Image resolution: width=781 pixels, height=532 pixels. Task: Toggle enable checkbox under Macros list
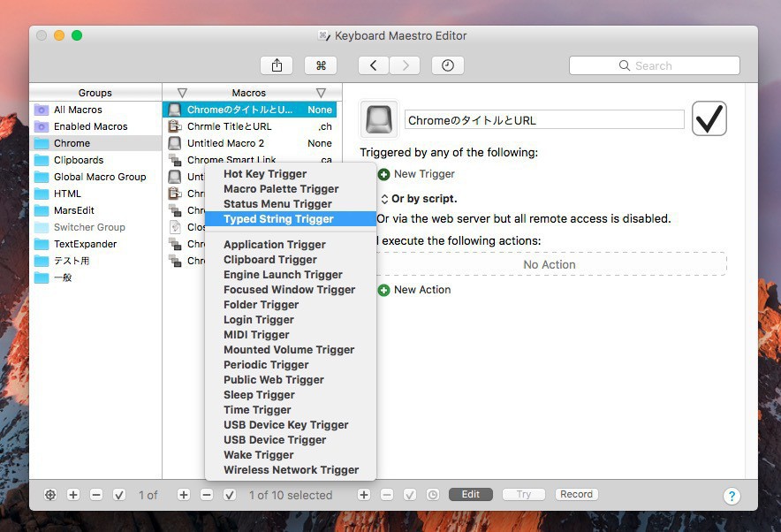(x=230, y=495)
